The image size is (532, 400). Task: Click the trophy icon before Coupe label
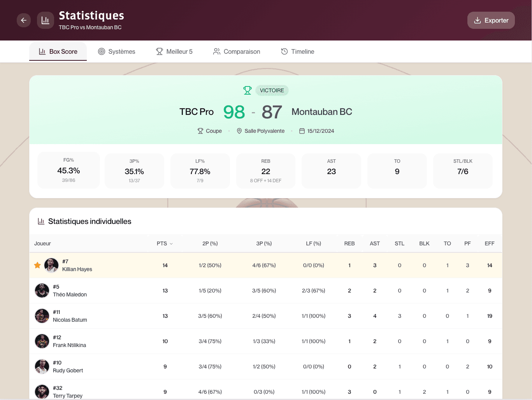click(200, 131)
